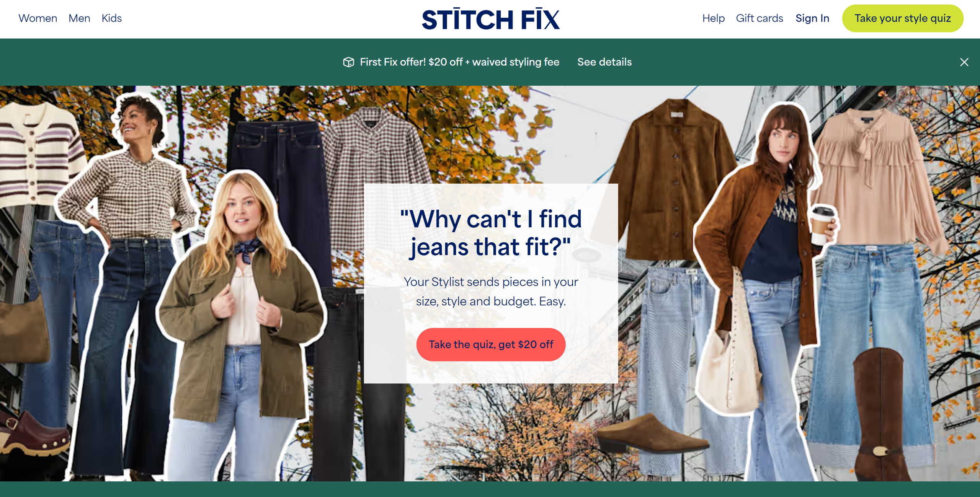Dismiss the First Fix offer banner
This screenshot has width=980, height=497.
tap(964, 62)
